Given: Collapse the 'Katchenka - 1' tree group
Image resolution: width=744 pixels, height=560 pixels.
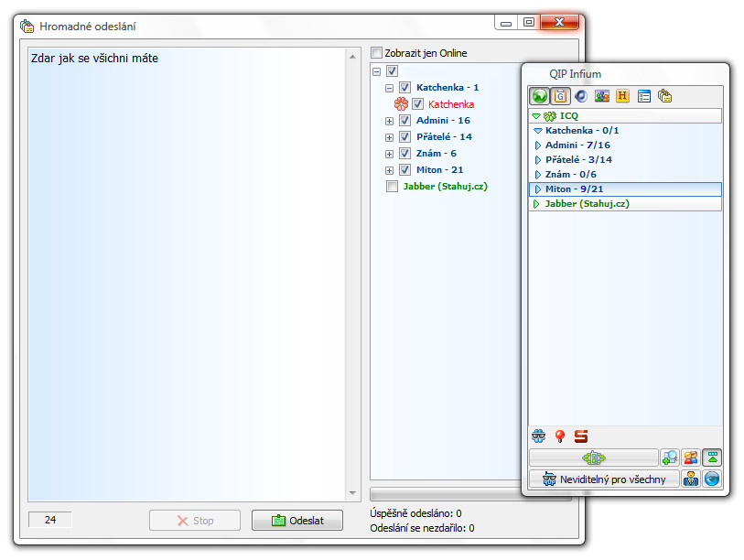Looking at the screenshot, I should pyautogui.click(x=390, y=88).
